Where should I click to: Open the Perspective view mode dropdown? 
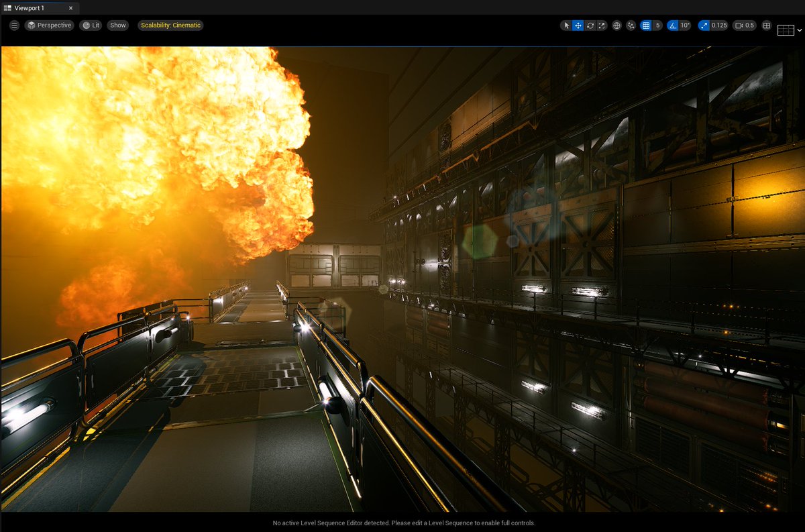pos(49,25)
